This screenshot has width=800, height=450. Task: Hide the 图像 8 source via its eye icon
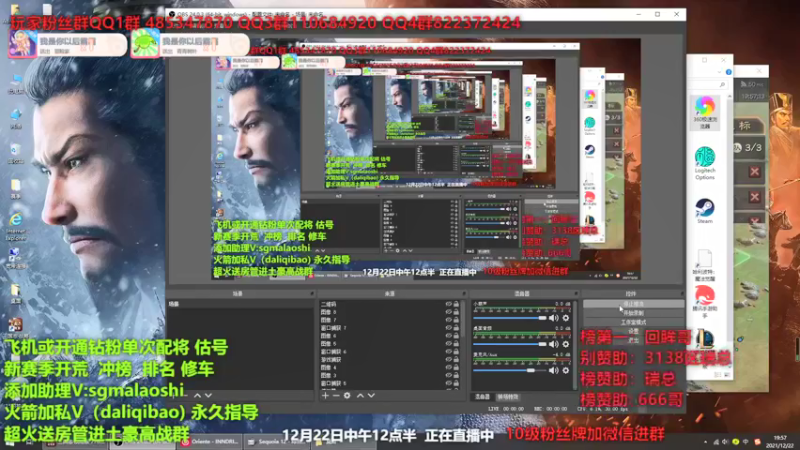(x=448, y=312)
